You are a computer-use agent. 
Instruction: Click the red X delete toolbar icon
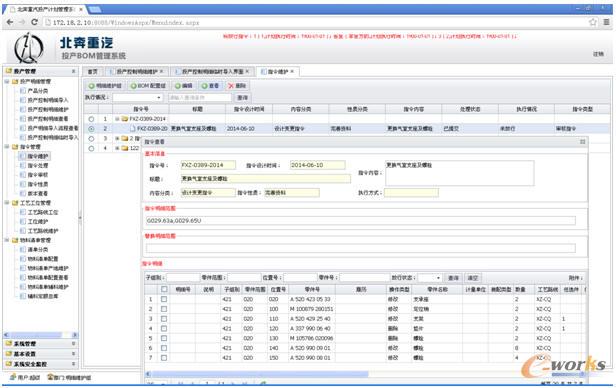coord(231,86)
